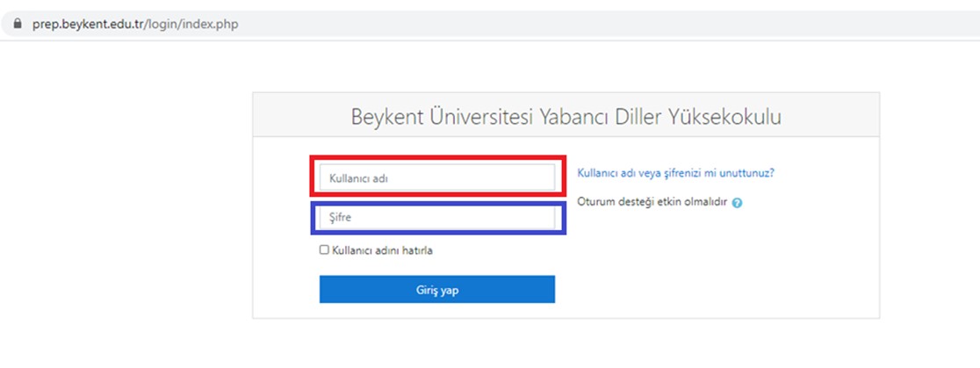
Task: Focus the Kullanıcı adı input field
Action: coord(437,177)
